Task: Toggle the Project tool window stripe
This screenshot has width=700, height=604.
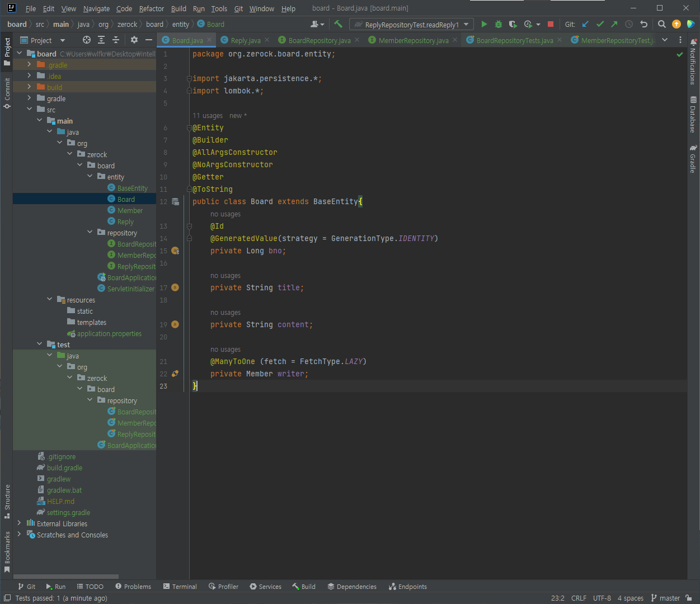Action: (7, 50)
